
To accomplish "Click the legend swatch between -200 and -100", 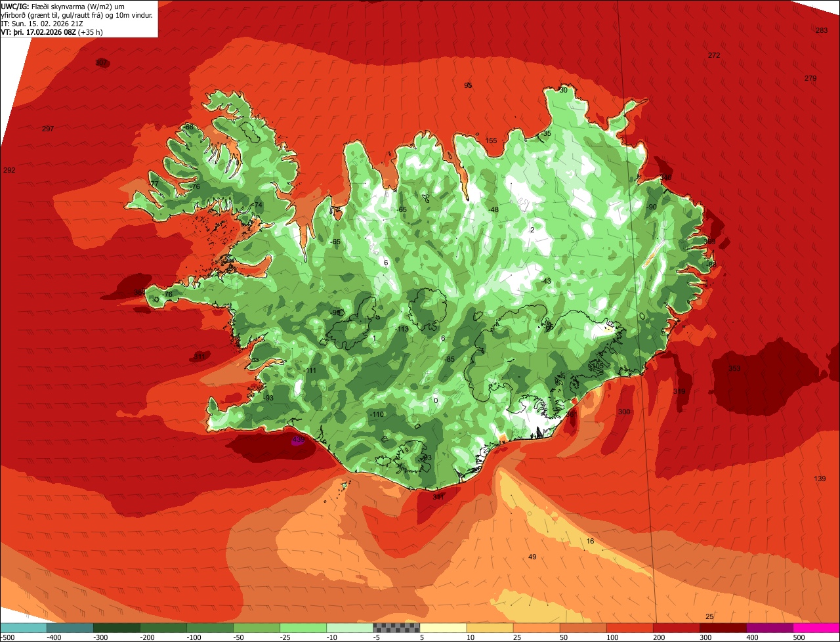I will point(163,628).
